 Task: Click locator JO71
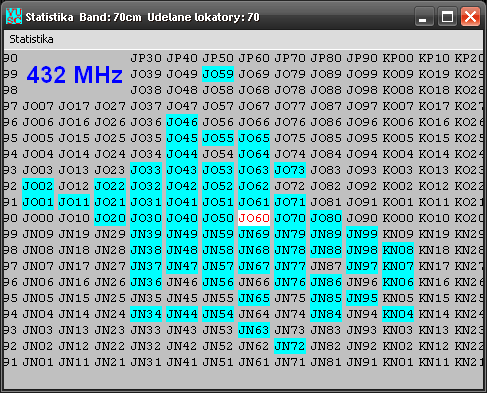(290, 202)
